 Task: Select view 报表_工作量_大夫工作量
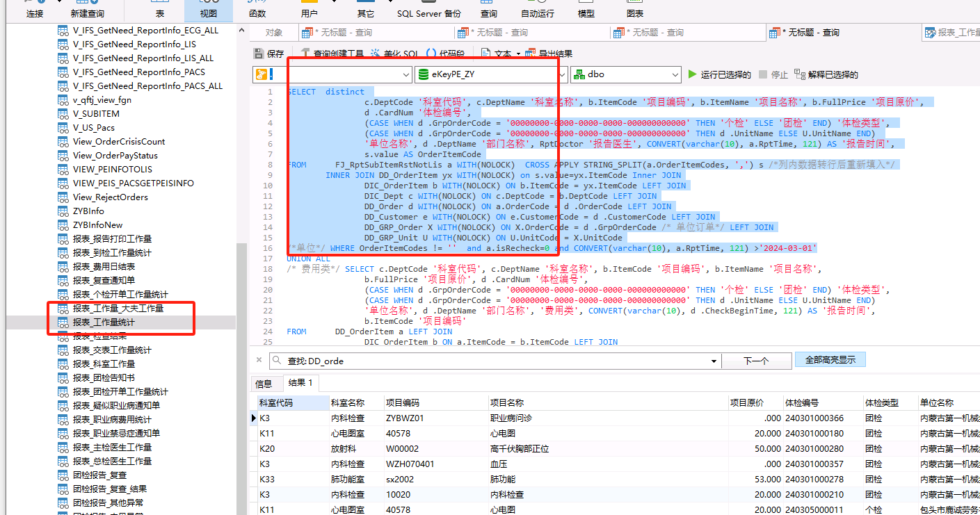[x=118, y=308]
